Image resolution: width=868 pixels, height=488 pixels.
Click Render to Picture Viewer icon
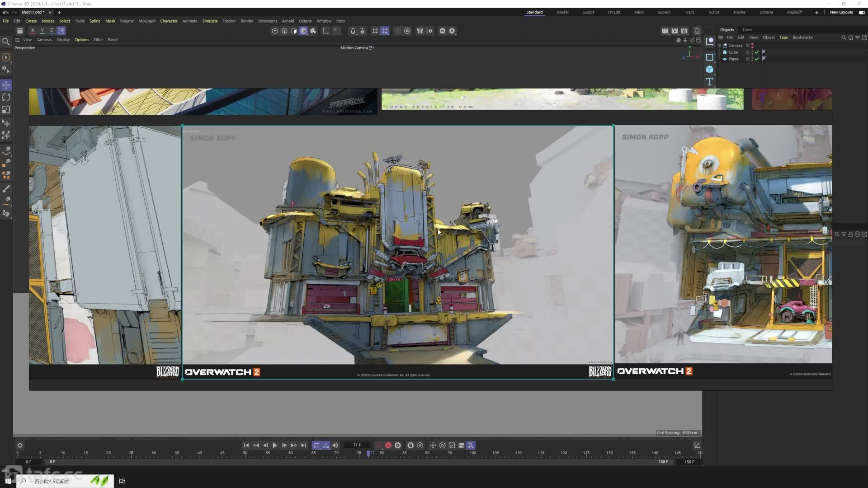(x=675, y=31)
